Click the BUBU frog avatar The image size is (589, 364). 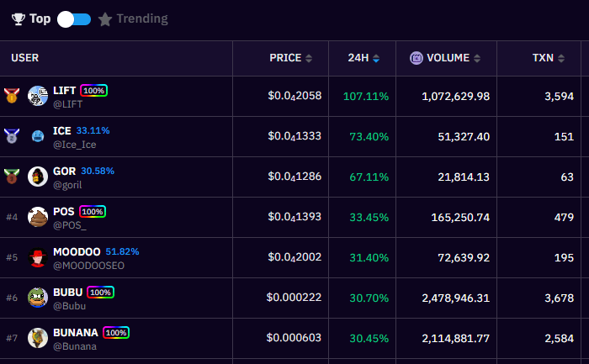[38, 298]
